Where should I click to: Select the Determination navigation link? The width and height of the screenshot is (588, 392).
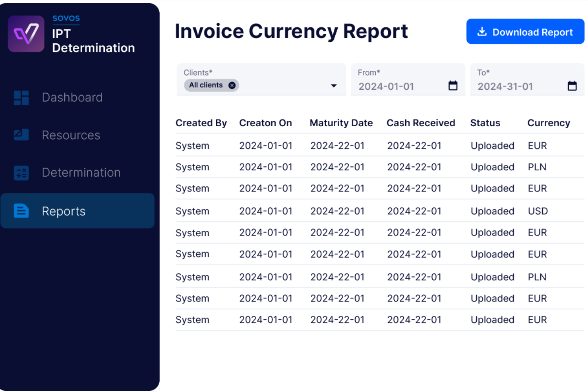(81, 172)
